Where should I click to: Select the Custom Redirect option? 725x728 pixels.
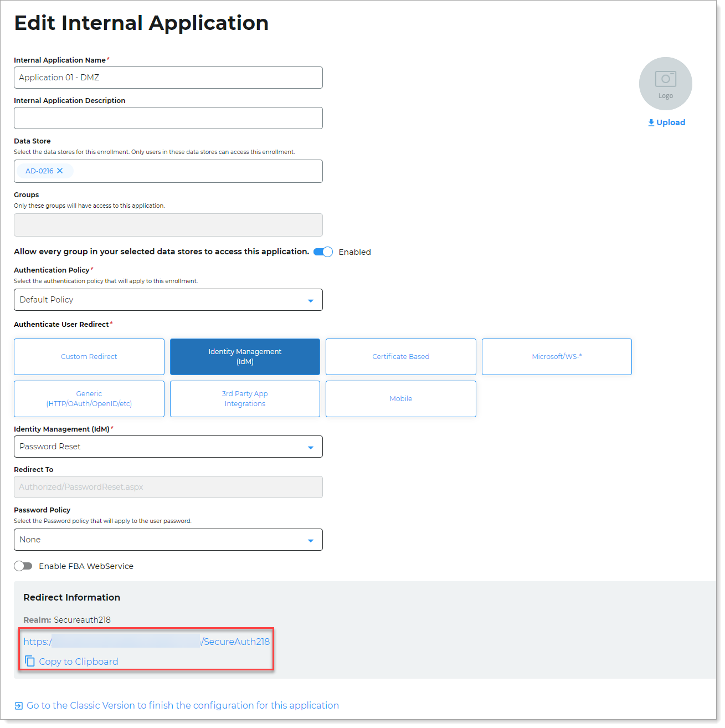pyautogui.click(x=89, y=357)
